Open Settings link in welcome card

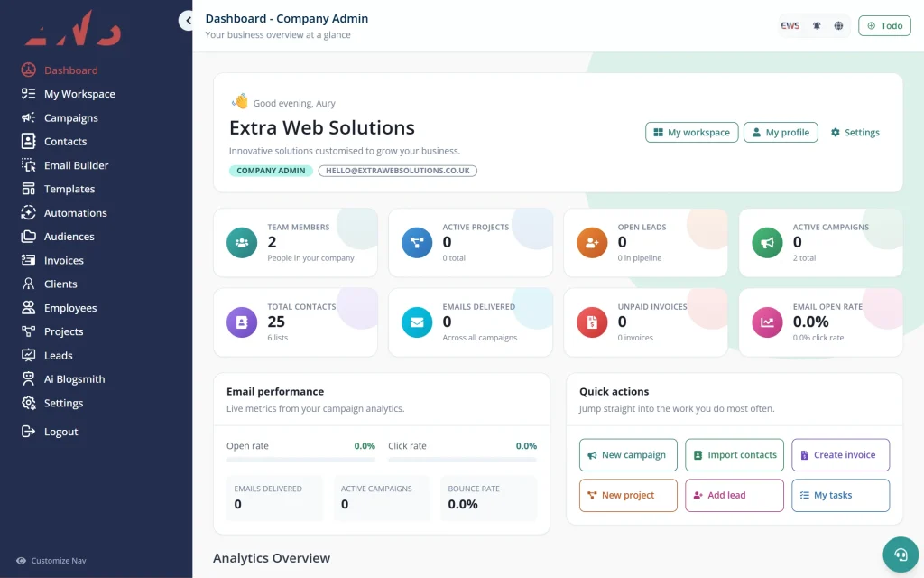point(855,133)
